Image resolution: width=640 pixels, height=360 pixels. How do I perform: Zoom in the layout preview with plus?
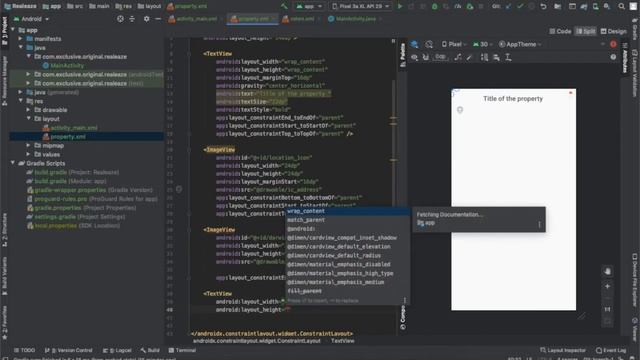[x=607, y=287]
